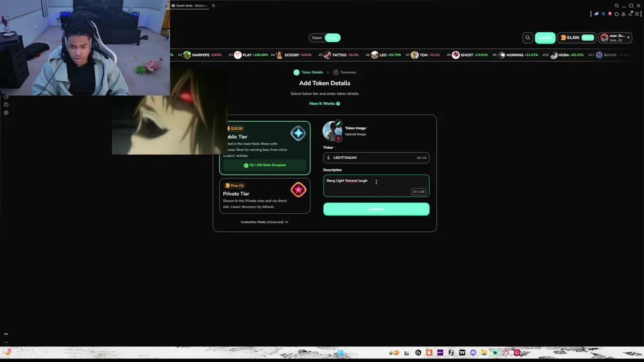This screenshot has width=644, height=362.
Task: Open Discord from the taskbar
Action: [x=473, y=352]
